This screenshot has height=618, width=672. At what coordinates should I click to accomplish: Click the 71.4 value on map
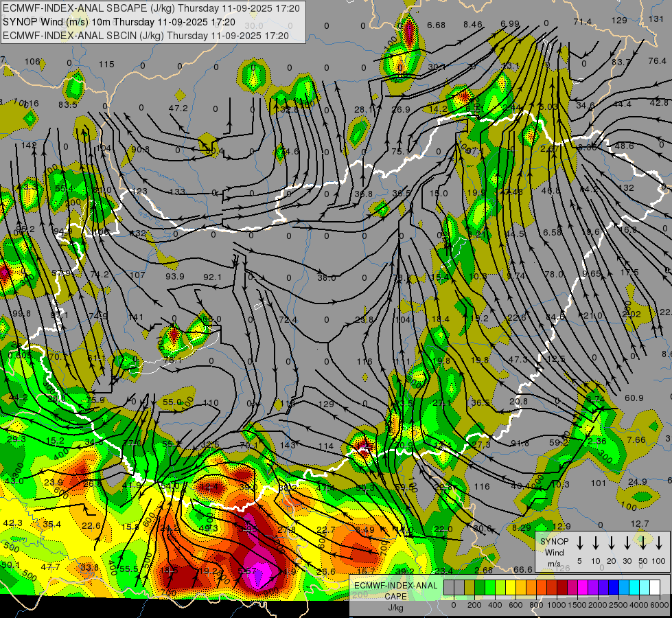coord(583,22)
